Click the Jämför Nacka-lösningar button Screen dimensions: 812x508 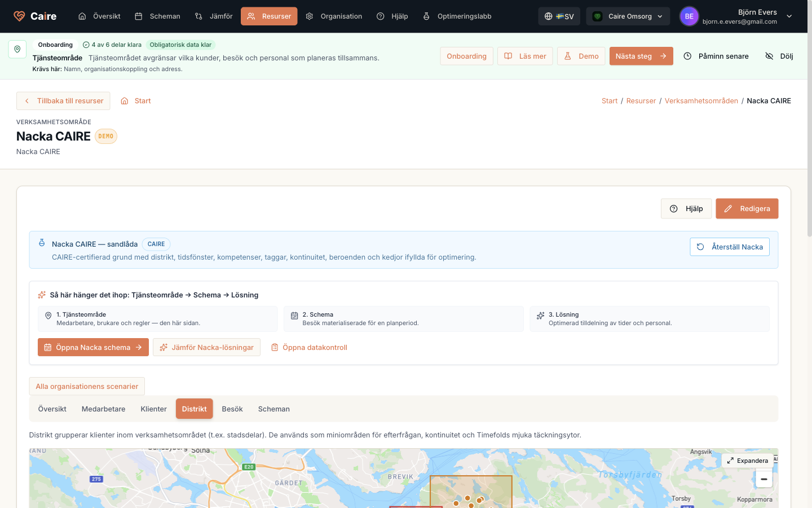coord(206,347)
